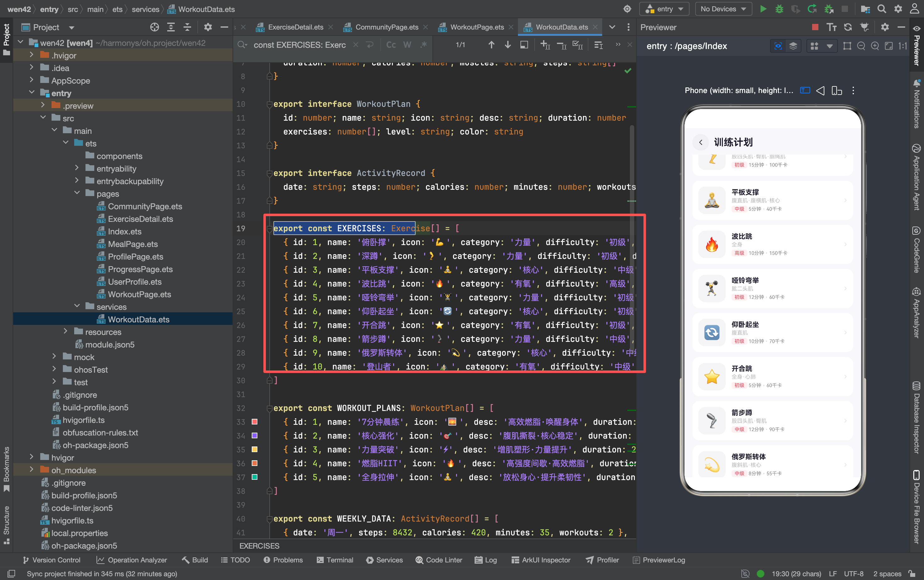924x580 pixels.
Task: Toggle Match Case in the search bar
Action: [x=391, y=45]
